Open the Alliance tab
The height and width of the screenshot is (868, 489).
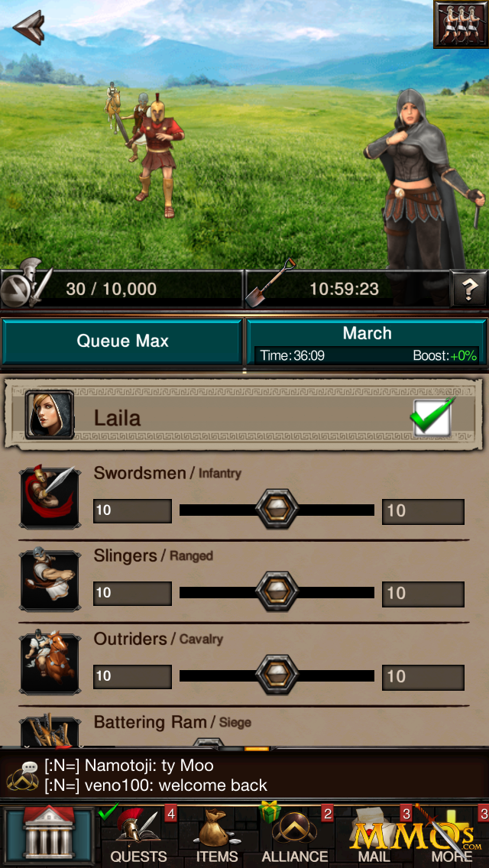pos(295,836)
